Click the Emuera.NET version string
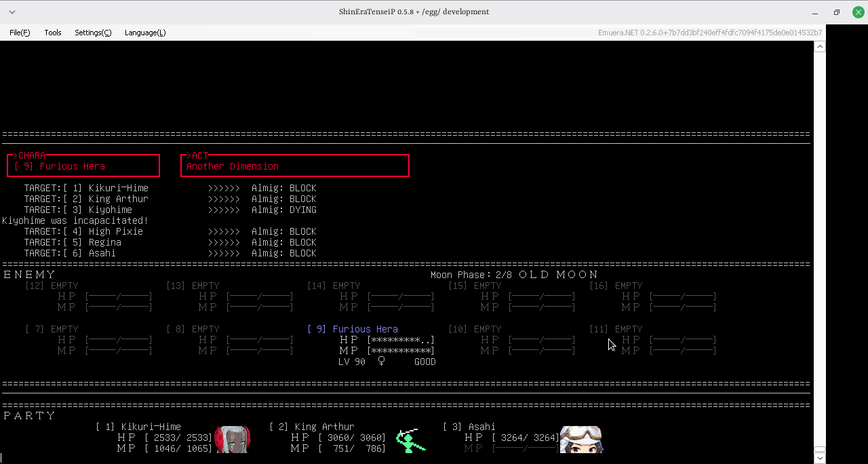 [x=710, y=33]
